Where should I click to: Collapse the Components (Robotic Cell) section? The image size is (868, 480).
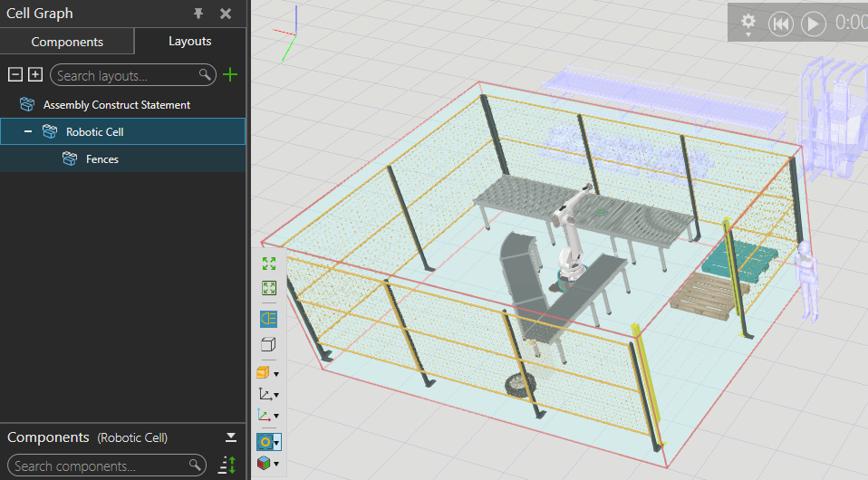231,437
